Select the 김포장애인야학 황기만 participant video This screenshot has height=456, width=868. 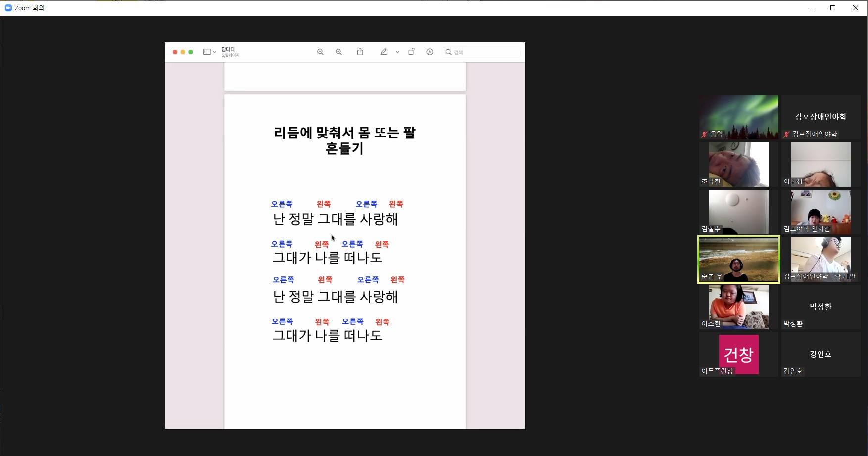(821, 260)
